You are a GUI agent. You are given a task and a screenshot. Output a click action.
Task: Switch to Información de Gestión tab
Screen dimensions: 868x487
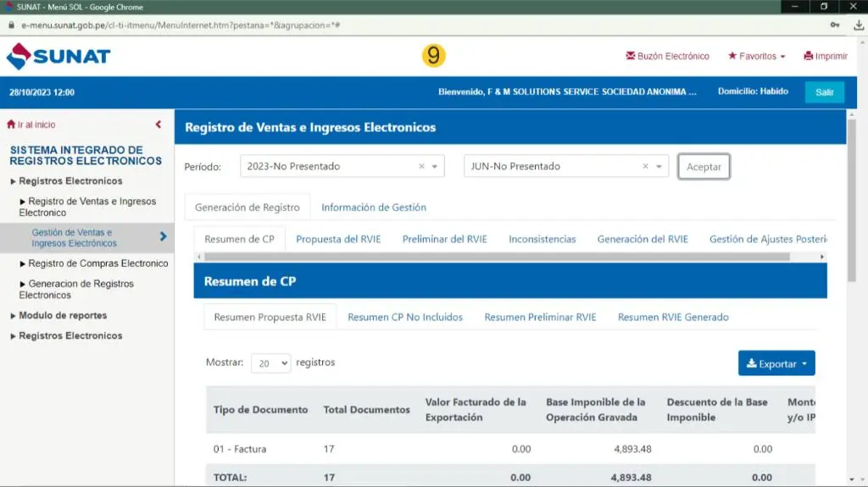point(373,208)
